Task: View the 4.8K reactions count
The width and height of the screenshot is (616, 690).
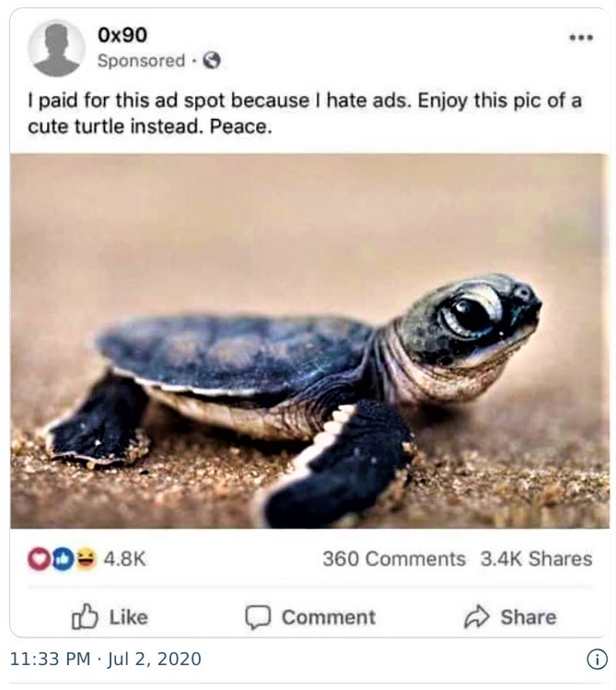Action: click(x=125, y=559)
